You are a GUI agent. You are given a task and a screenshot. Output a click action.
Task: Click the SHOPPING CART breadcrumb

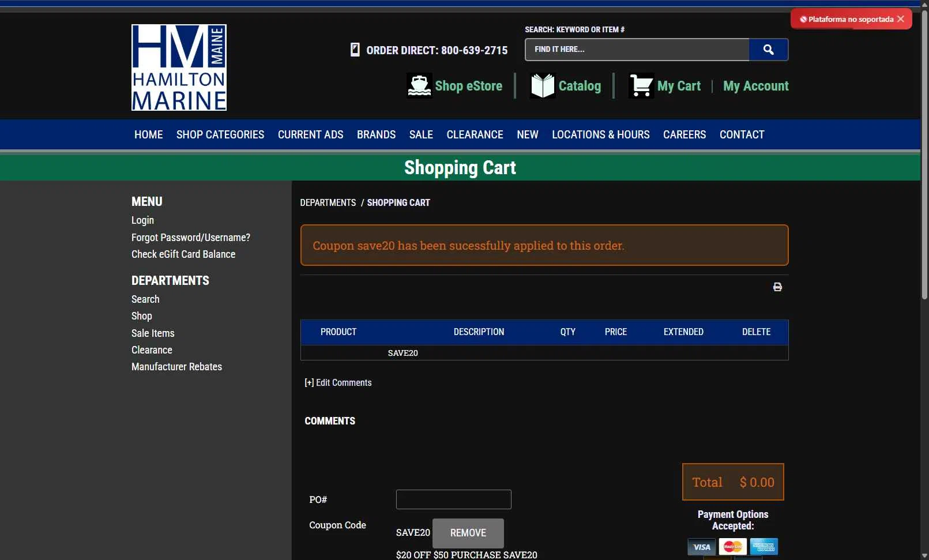398,202
